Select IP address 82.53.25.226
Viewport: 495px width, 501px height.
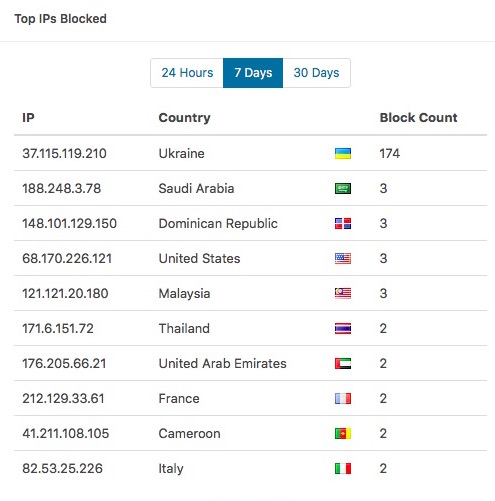(x=62, y=469)
